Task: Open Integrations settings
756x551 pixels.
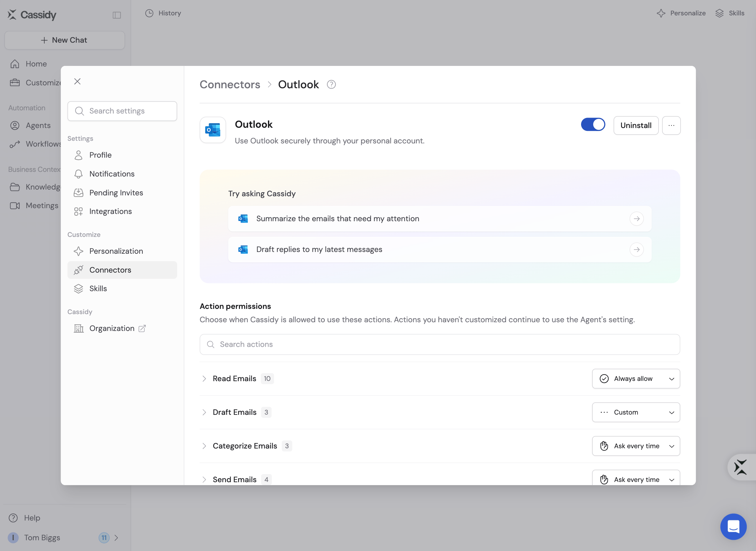Action: [x=122, y=211]
